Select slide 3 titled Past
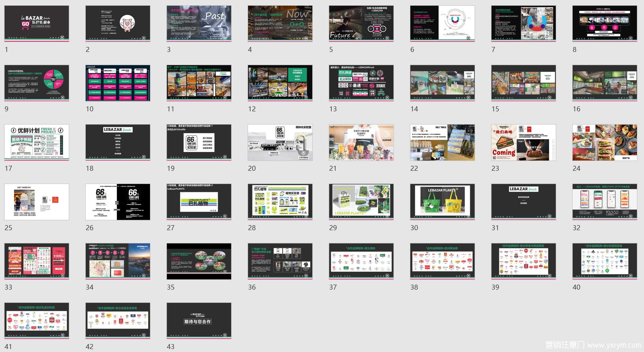Viewport: 644px width, 352px height. (x=199, y=23)
